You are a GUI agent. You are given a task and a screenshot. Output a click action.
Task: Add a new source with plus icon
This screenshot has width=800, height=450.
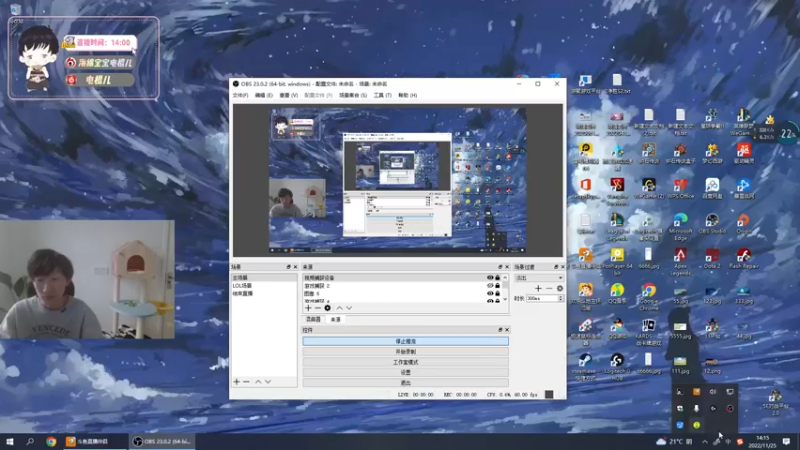(308, 308)
